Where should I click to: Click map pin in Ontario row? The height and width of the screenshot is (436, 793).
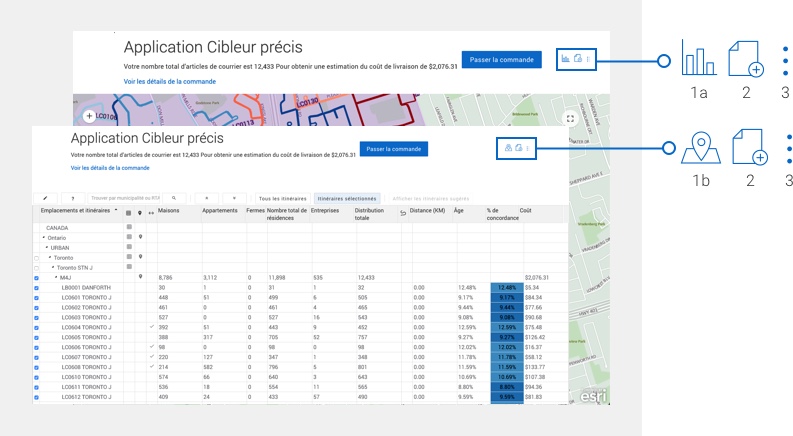click(x=141, y=237)
